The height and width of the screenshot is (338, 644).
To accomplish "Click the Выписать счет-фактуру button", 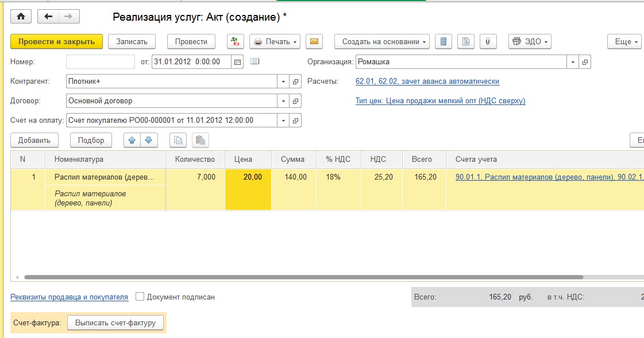I will pos(115,323).
